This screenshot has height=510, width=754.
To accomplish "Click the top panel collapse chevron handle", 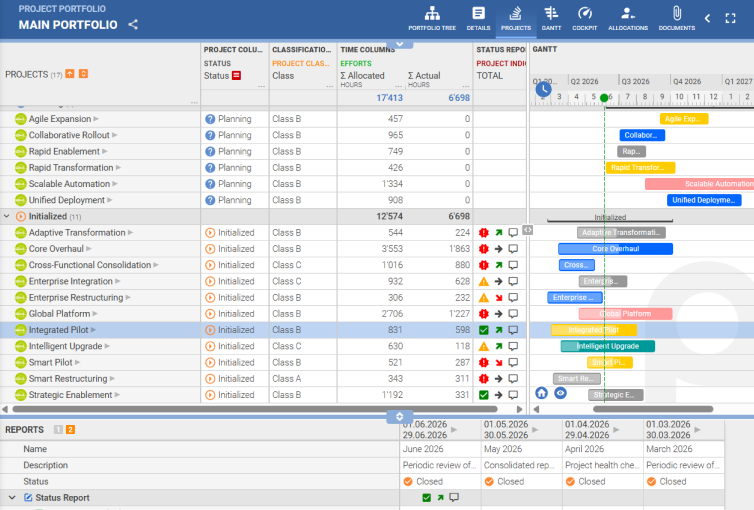I will pos(399,44).
